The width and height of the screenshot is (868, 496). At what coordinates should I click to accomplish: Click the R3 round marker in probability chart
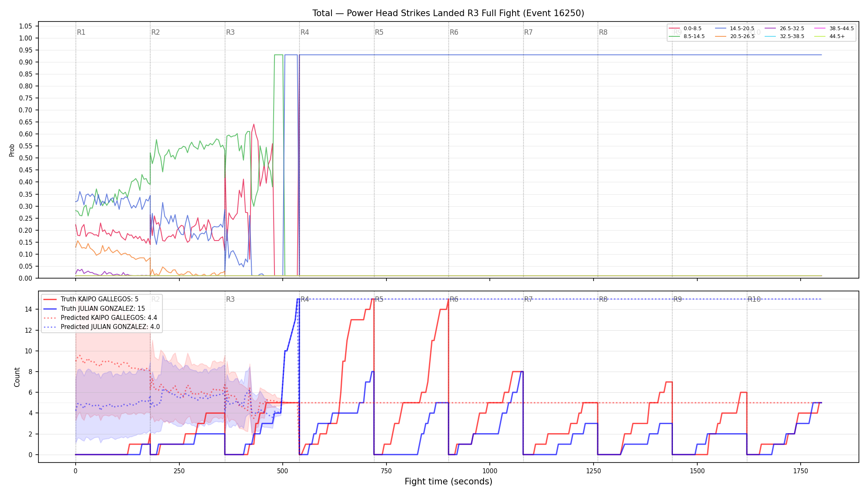coord(230,32)
